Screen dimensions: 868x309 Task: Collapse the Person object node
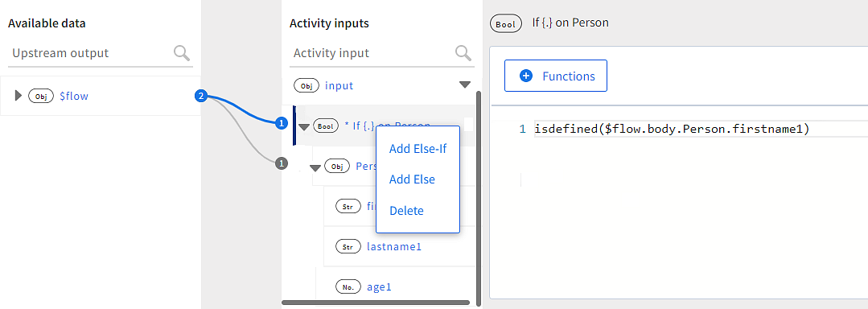pos(315,167)
